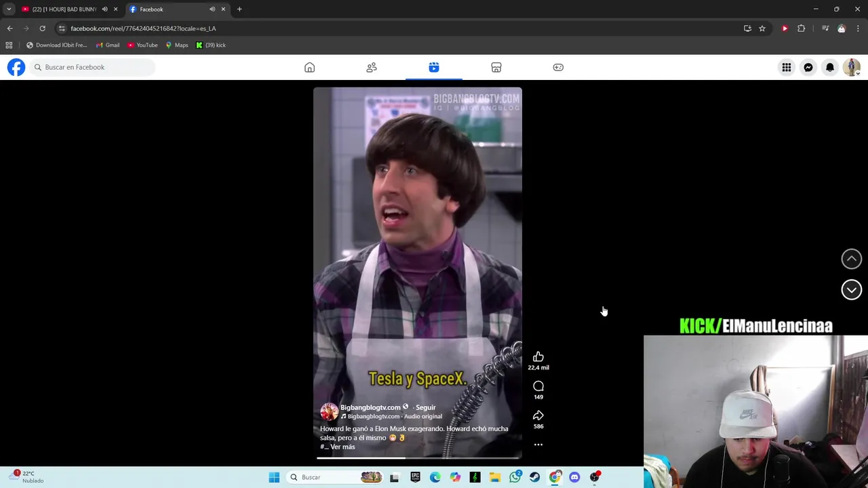The height and width of the screenshot is (488, 868).
Task: Open the red play extension icon
Action: (785, 28)
